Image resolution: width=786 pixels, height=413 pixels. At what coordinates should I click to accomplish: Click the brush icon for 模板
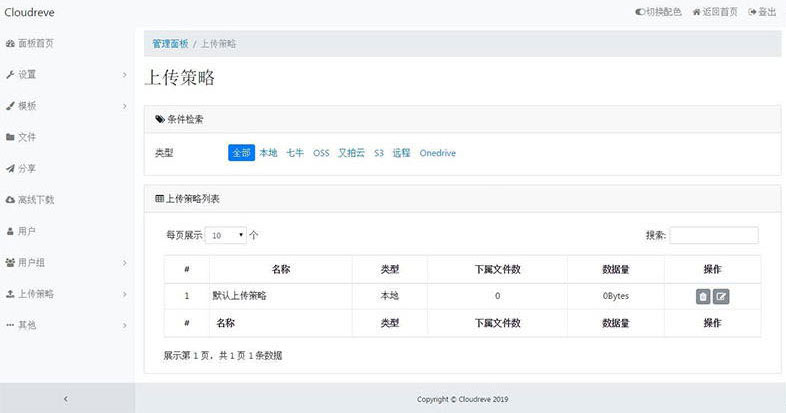(x=10, y=106)
